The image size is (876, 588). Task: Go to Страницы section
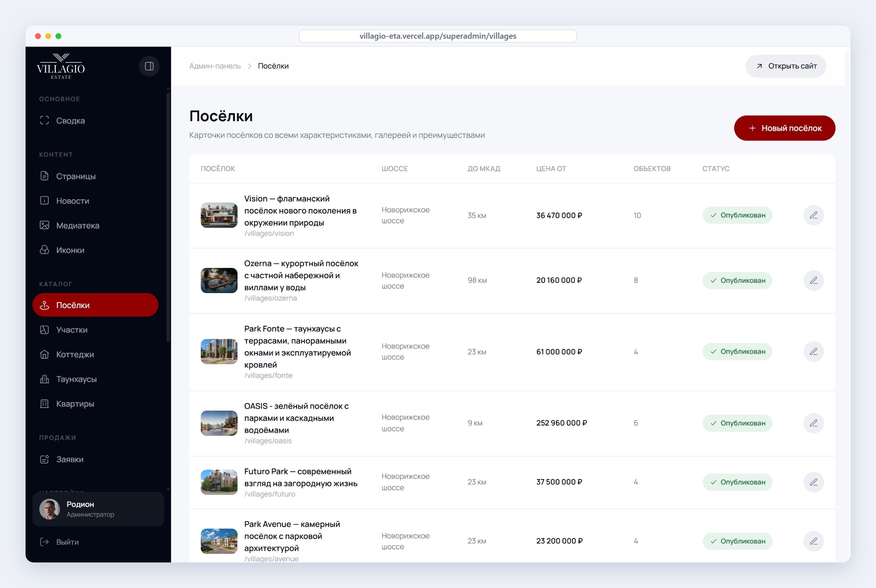click(x=95, y=176)
